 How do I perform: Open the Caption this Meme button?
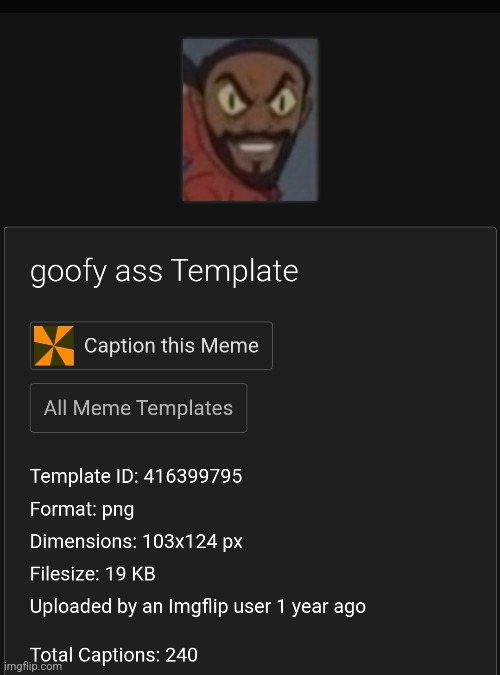click(151, 346)
